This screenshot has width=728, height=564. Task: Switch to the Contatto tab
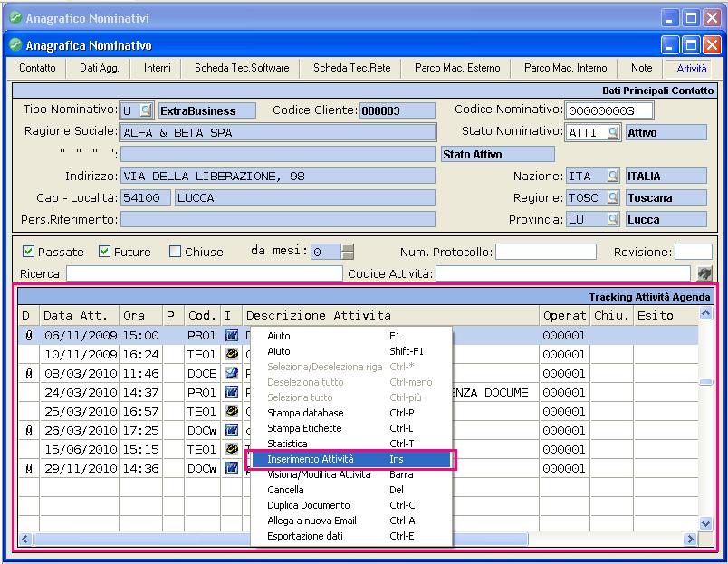[37, 68]
